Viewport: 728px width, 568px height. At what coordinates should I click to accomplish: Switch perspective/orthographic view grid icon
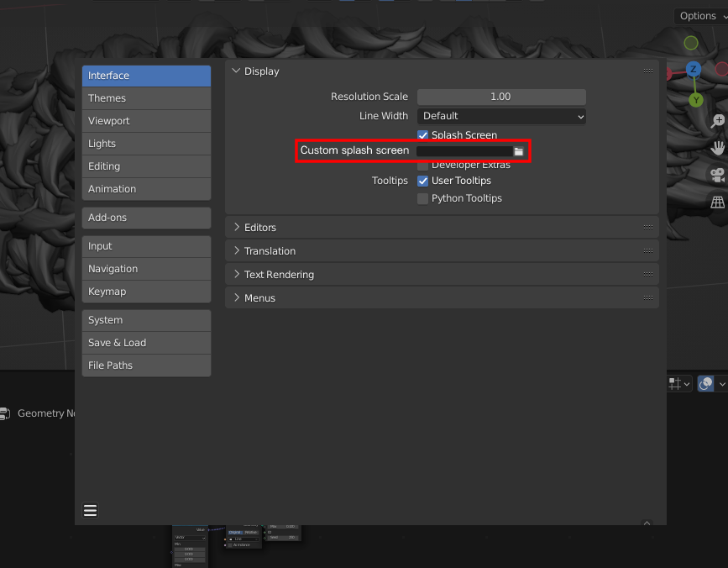coord(718,202)
